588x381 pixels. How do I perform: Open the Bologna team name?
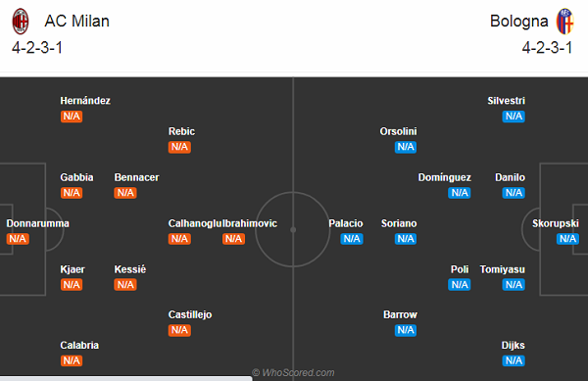tap(519, 21)
